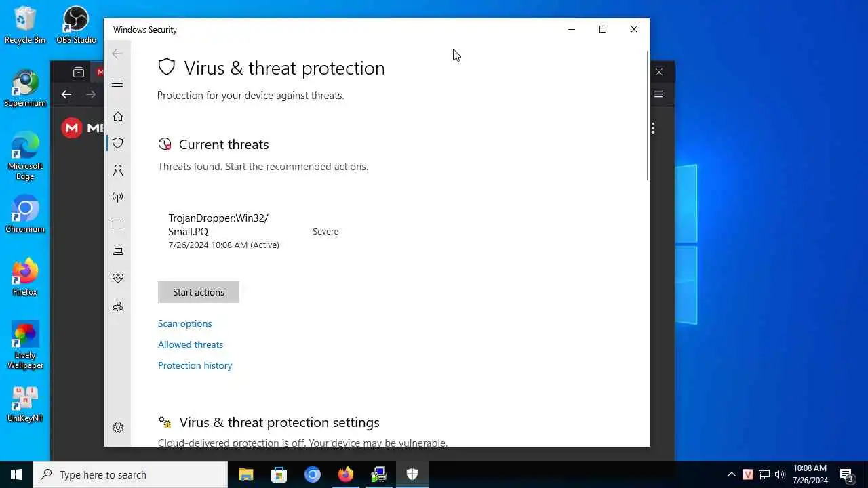Viewport: 868px width, 488px height.
Task: Open Device performance & health heart icon
Action: [118, 279]
